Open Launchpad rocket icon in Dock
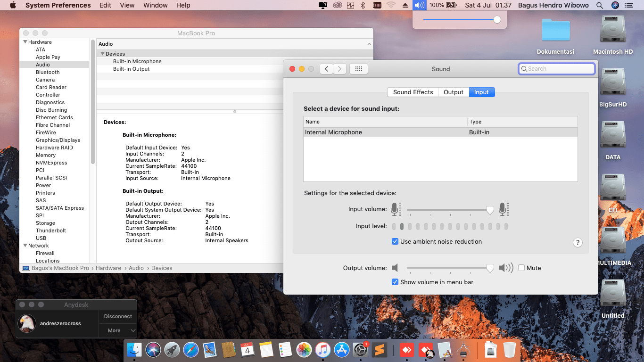This screenshot has height=362, width=644. point(172,350)
